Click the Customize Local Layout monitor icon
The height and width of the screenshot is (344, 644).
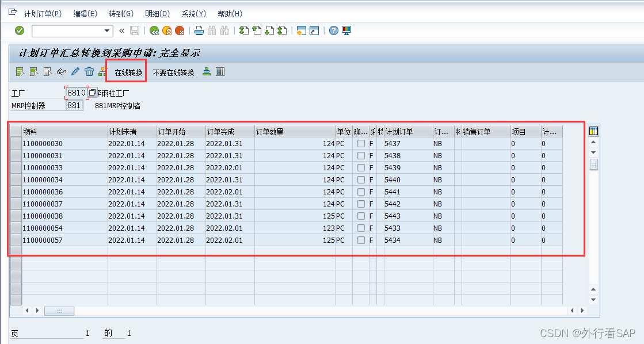coord(346,30)
